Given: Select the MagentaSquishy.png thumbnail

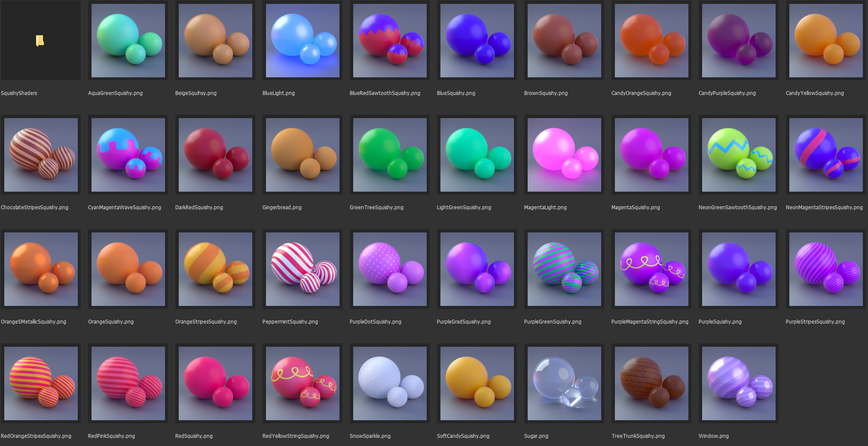Looking at the screenshot, I should [x=651, y=155].
